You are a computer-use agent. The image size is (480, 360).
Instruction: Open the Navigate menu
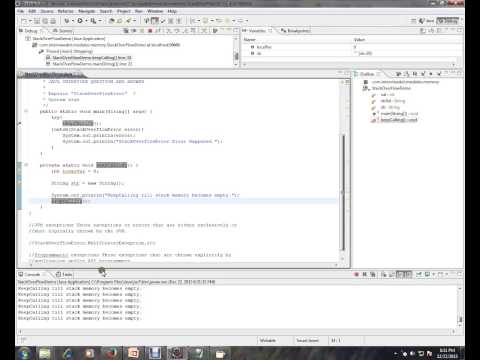point(87,11)
